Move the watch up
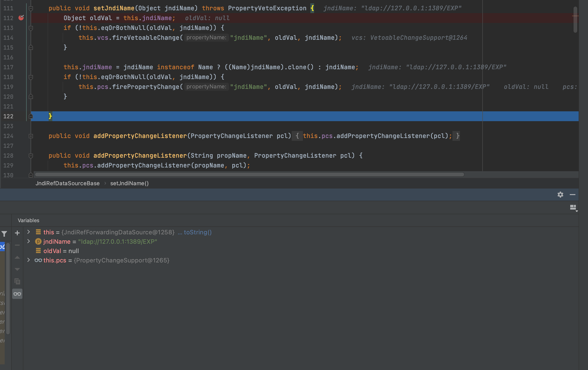 [x=17, y=257]
